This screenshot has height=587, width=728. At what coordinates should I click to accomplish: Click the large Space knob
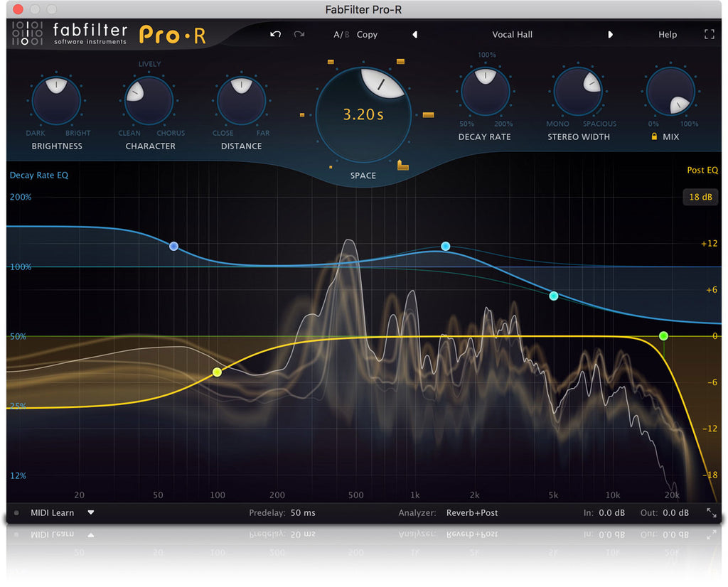[363, 114]
